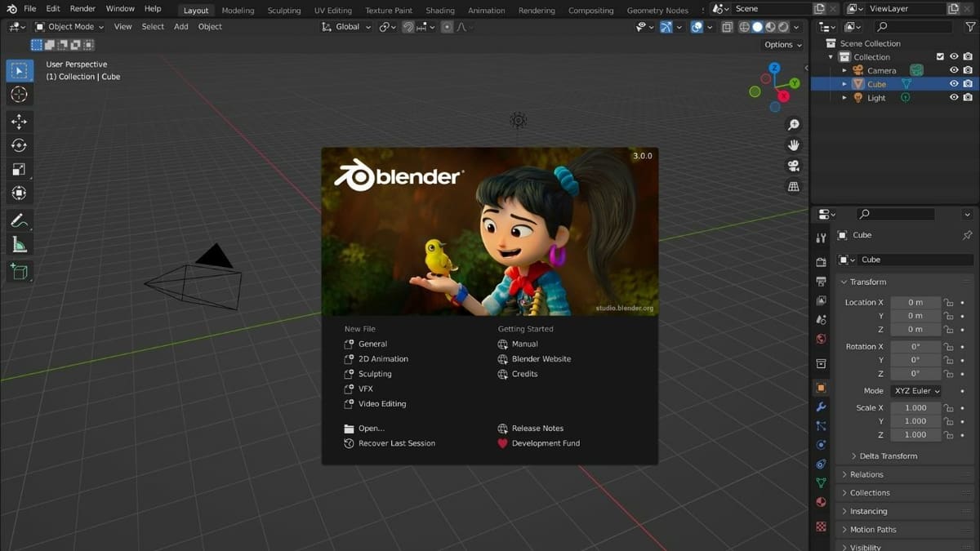Click the Location Z value field
Image resolution: width=980 pixels, height=551 pixels.
pos(915,330)
